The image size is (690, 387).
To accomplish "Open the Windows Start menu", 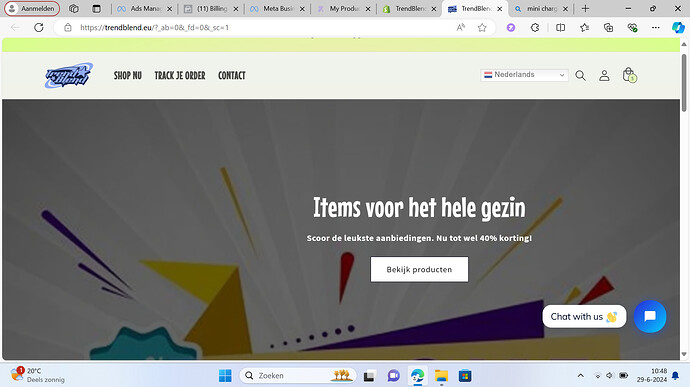I will click(225, 376).
